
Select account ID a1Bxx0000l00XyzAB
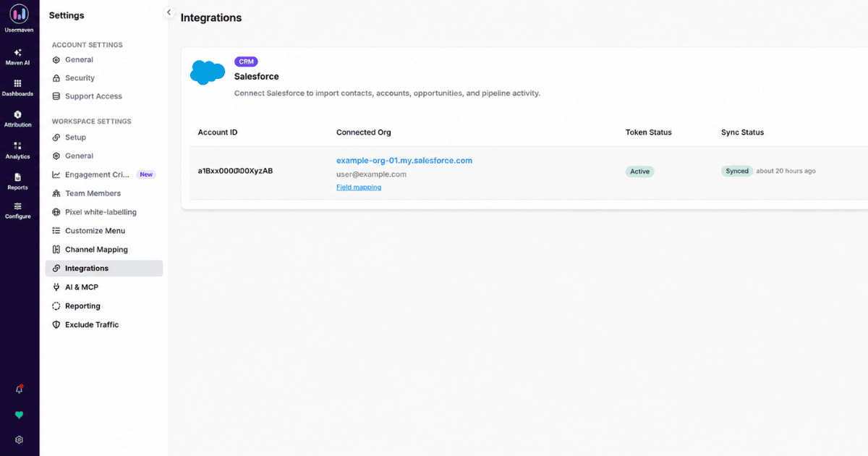[236, 172]
